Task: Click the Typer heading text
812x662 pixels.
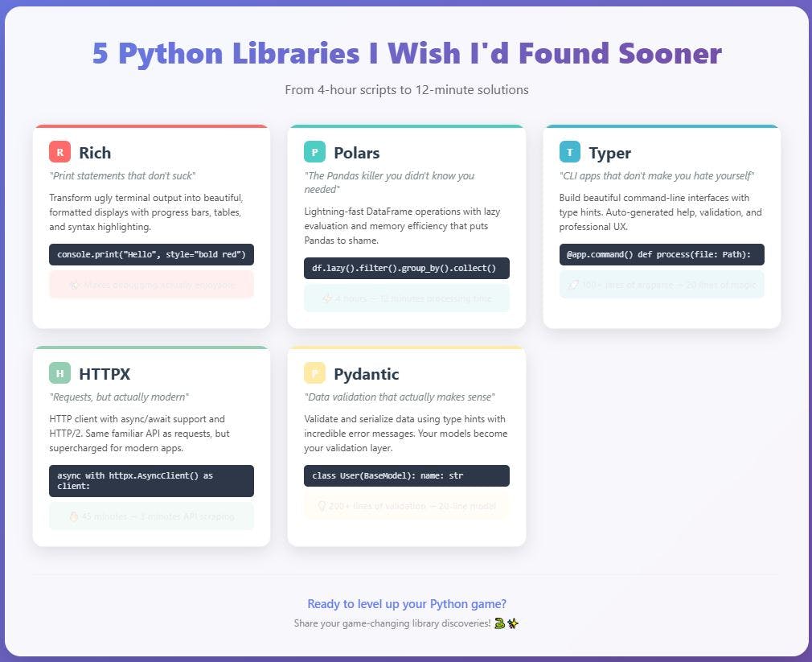Action: point(609,154)
